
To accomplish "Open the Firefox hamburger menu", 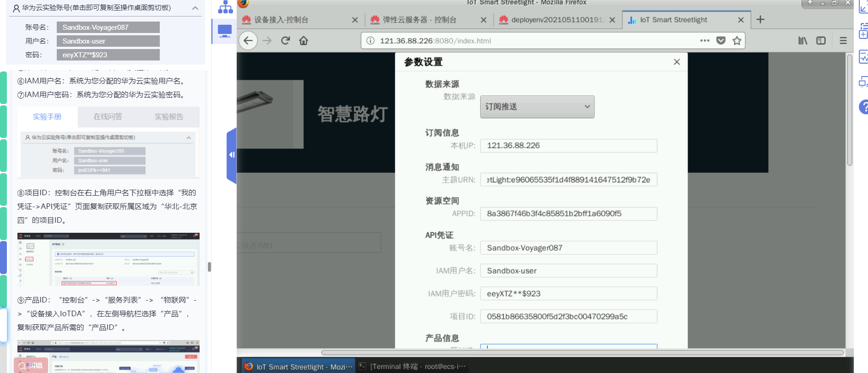I will 843,41.
